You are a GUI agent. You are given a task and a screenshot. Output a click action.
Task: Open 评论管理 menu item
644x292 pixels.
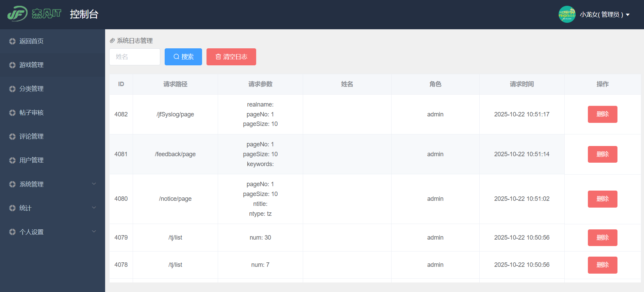[52, 136]
